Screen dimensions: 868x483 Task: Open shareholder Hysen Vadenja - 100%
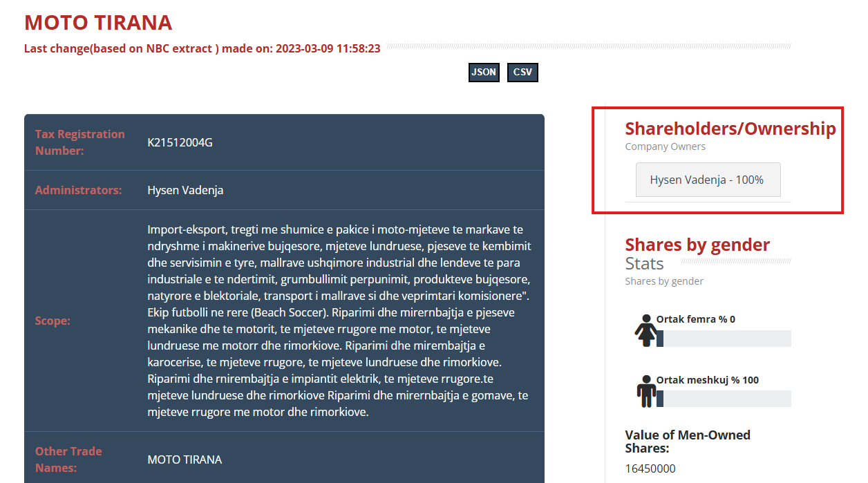pyautogui.click(x=707, y=180)
